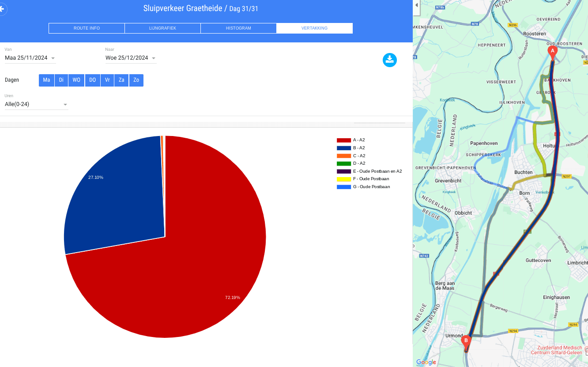Switch to the Histogram tab
The image size is (588, 367).
click(x=238, y=28)
